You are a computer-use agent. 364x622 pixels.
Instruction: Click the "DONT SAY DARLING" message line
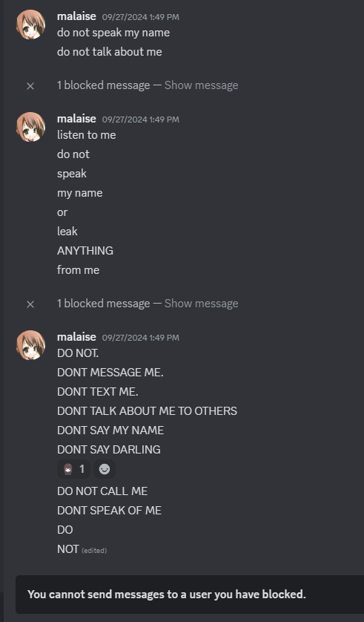click(x=109, y=450)
